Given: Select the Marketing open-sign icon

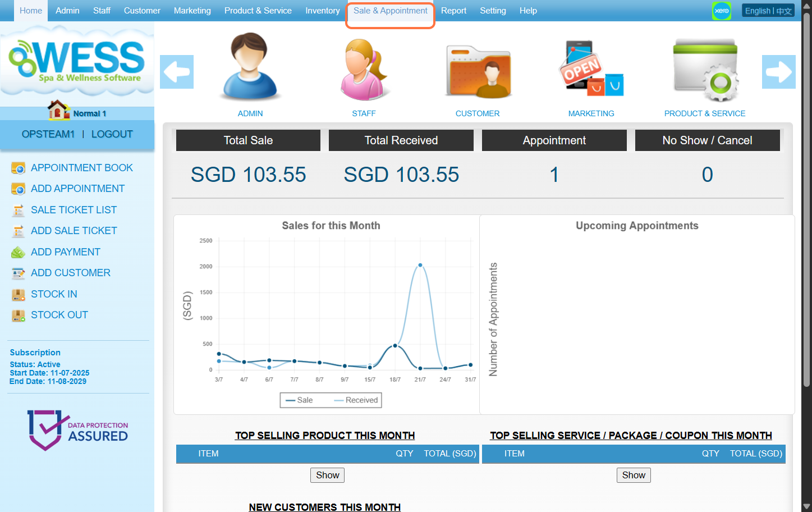Looking at the screenshot, I should 591,68.
